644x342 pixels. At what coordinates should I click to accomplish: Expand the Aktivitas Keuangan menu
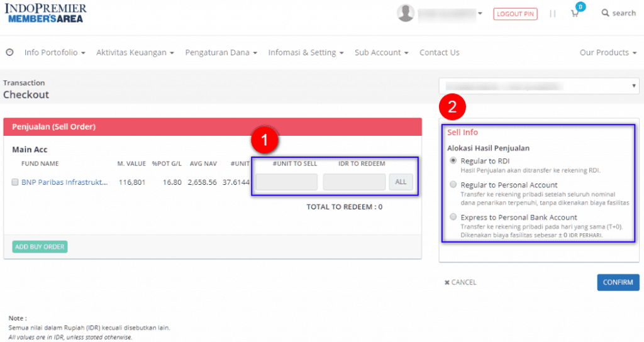(135, 53)
